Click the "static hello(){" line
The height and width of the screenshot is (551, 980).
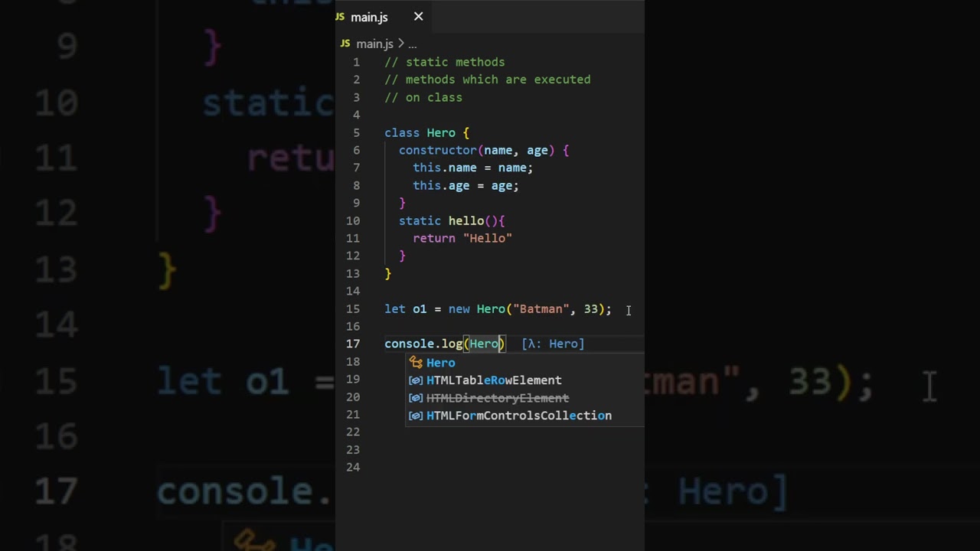coord(452,221)
